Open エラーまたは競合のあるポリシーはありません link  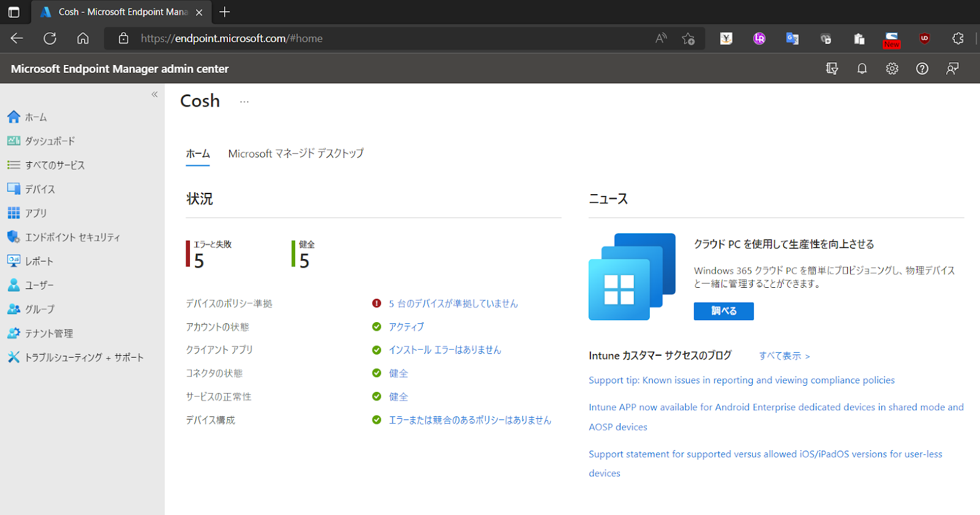pos(470,420)
